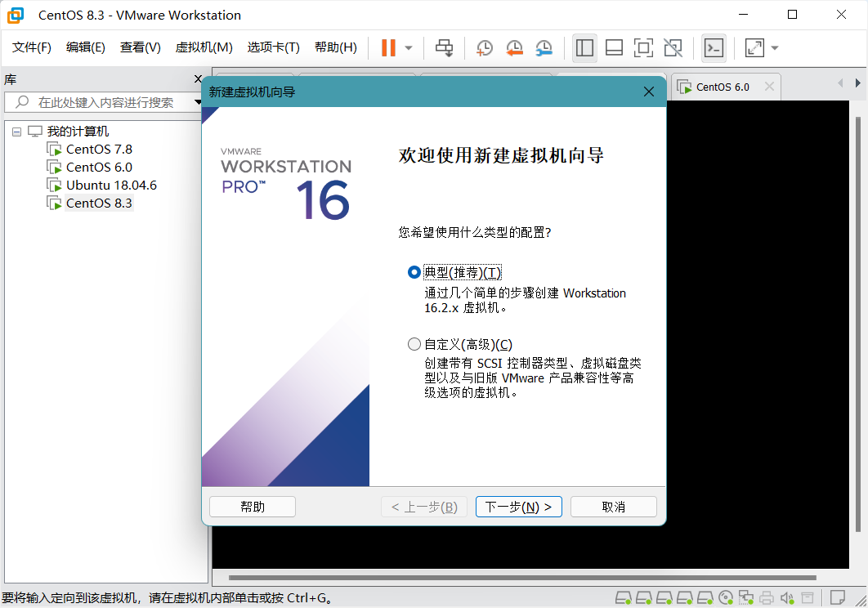Close the 库 library panel
This screenshot has height=608, width=868.
pyautogui.click(x=198, y=79)
